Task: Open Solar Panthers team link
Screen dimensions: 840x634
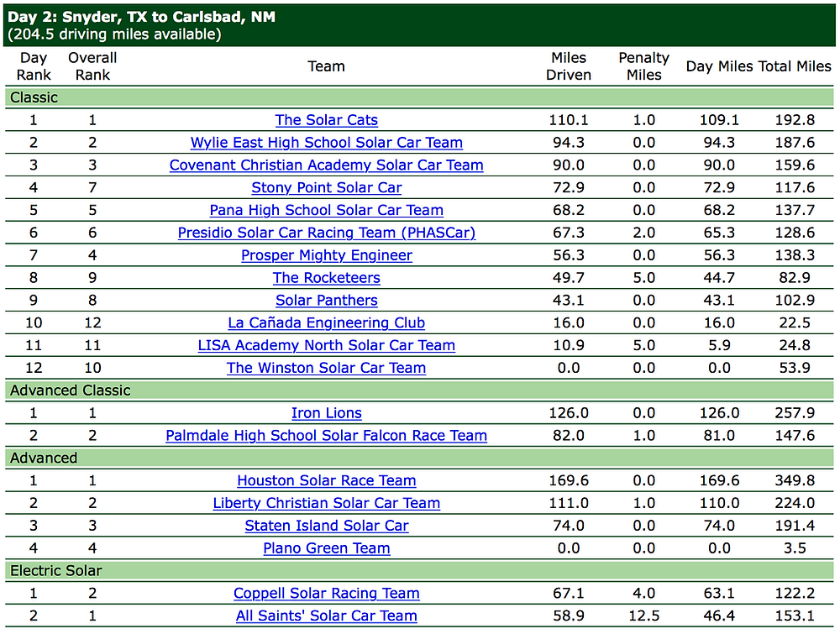Action: pos(326,300)
